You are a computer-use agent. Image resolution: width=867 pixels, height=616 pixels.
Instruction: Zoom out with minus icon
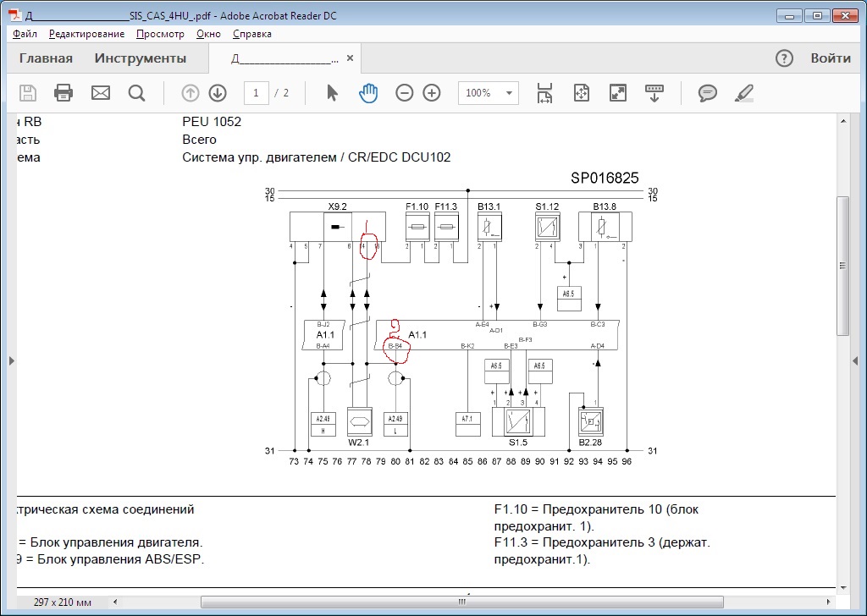click(x=404, y=93)
